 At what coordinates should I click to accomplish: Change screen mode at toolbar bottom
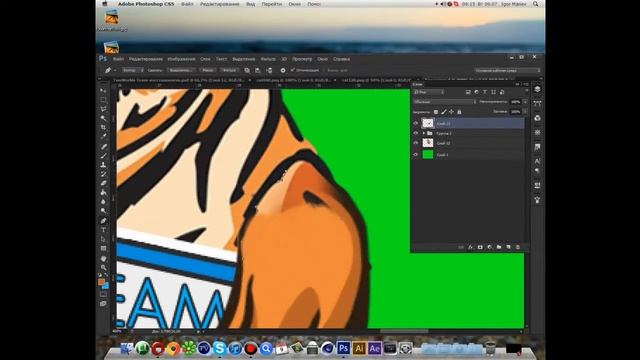click(103, 304)
